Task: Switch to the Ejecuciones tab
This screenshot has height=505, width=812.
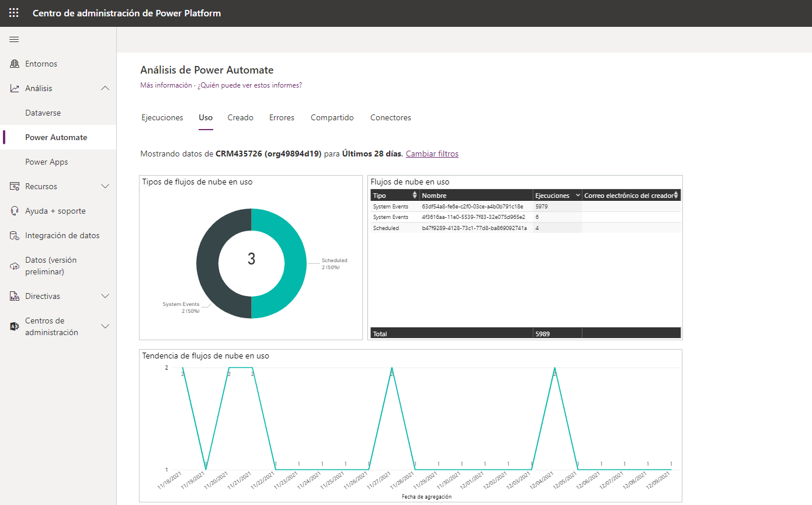Action: coord(162,117)
